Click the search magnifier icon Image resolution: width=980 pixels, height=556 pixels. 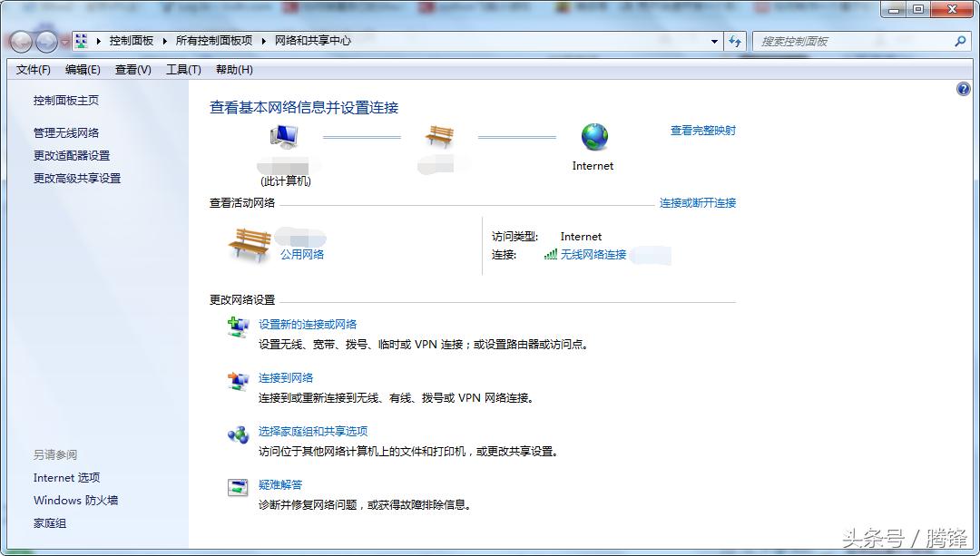pyautogui.click(x=959, y=41)
